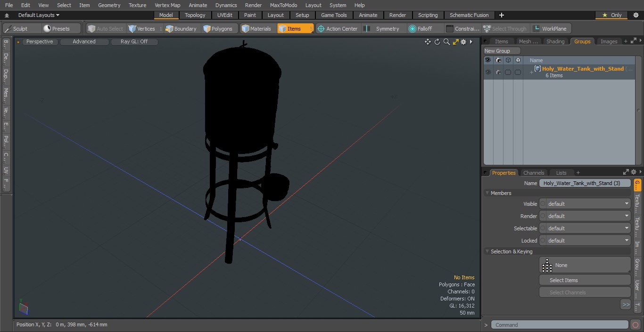Open the Vertex Map menu
This screenshot has height=332, width=644.
[x=167, y=5]
